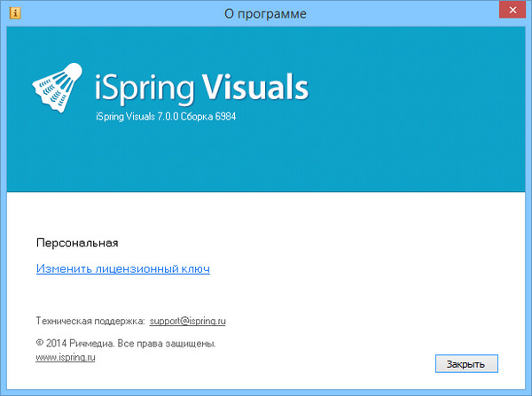The image size is (532, 396).
Task: Click the О программе window title
Action: pos(265,14)
